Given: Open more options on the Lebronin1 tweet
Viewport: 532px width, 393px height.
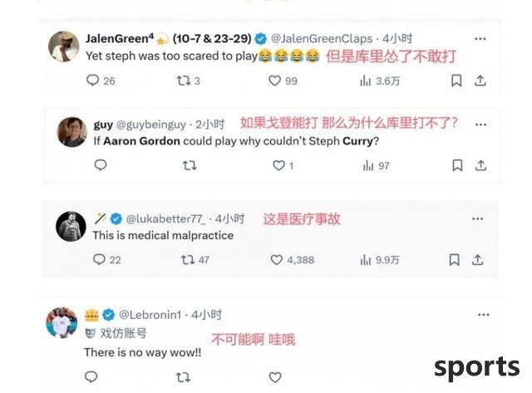Looking at the screenshot, I should click(x=484, y=315).
